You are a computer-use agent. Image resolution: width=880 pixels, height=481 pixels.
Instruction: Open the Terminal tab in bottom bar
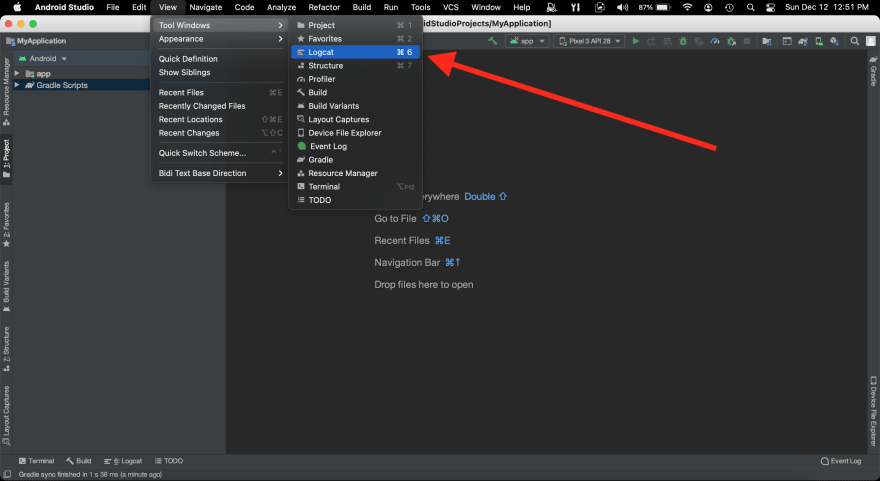36,461
